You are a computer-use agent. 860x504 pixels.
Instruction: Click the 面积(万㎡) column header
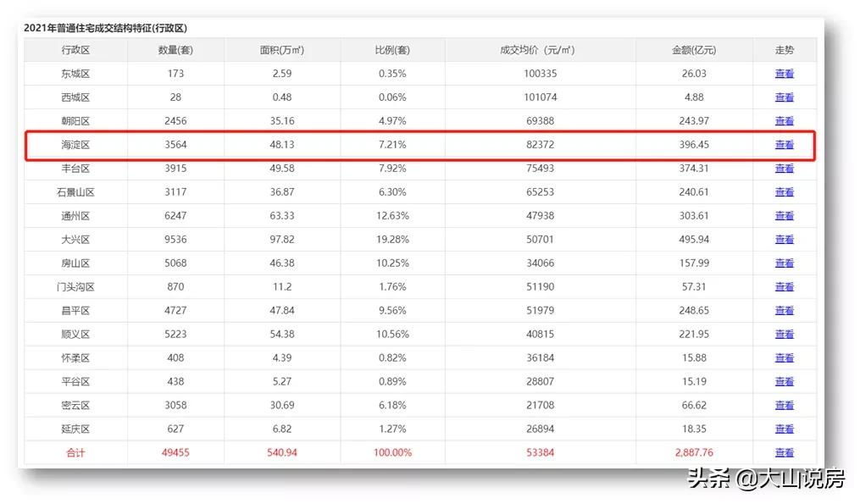282,50
